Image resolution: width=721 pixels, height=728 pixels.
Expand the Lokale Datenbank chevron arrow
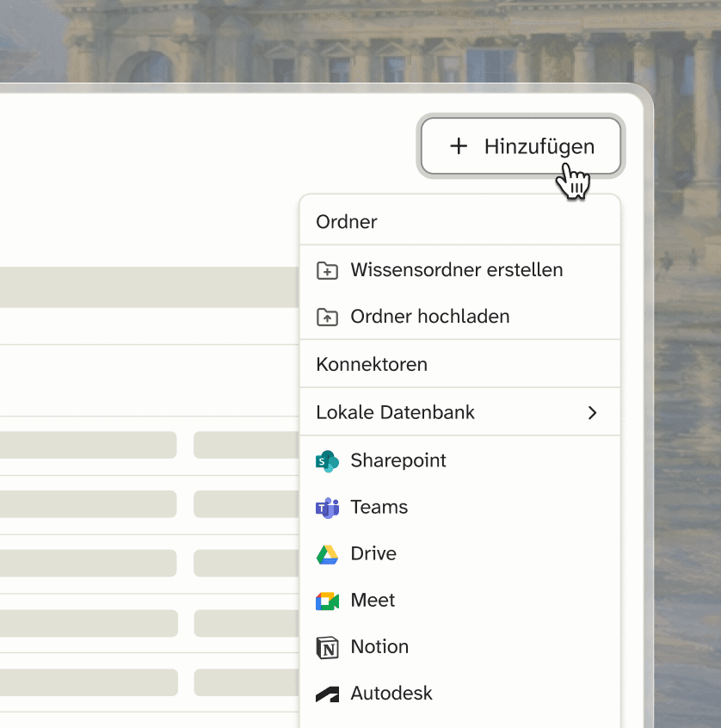coord(593,413)
